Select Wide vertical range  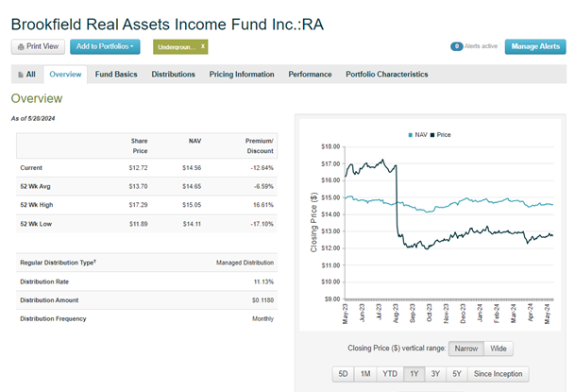pos(499,349)
